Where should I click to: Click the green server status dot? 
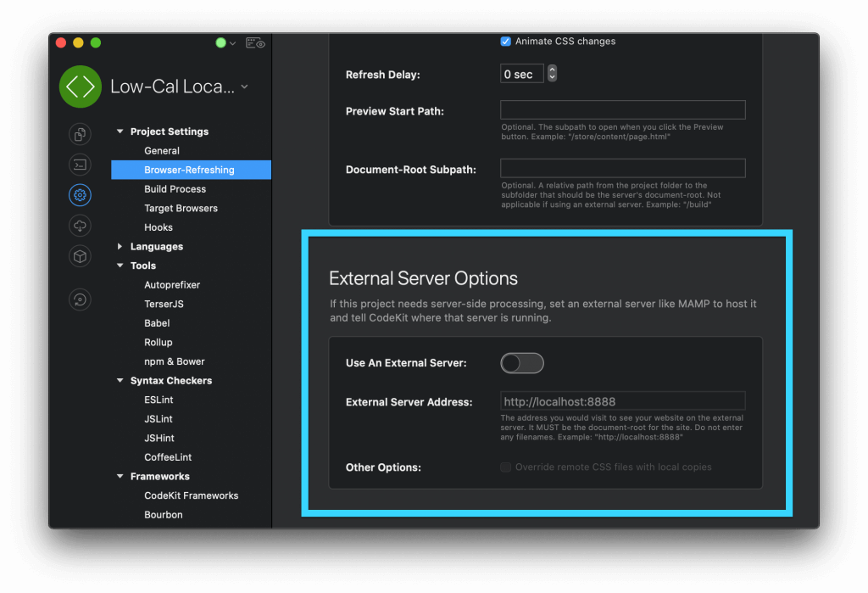(220, 43)
